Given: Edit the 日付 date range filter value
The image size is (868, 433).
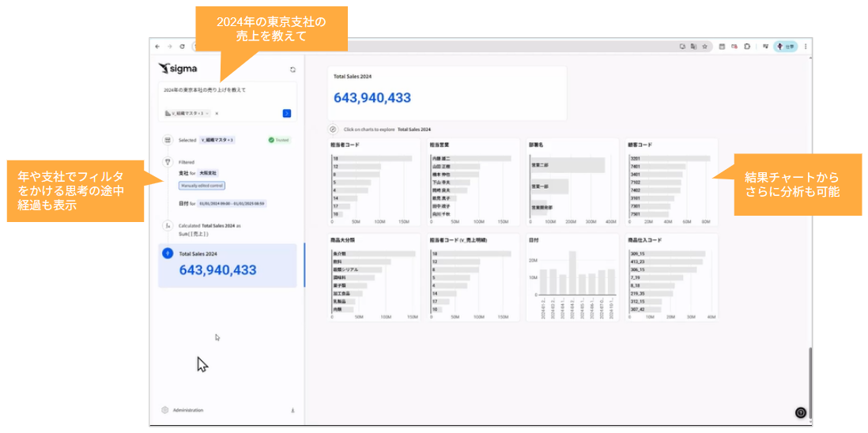Looking at the screenshot, I should click(x=232, y=203).
